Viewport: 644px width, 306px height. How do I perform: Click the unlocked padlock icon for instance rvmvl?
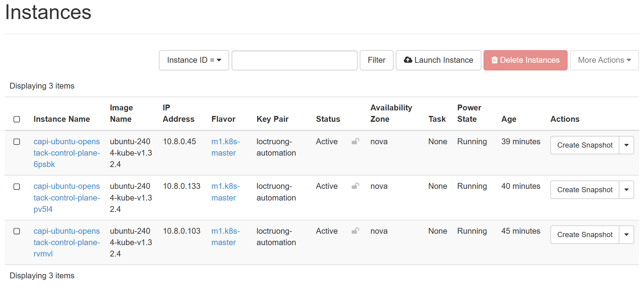point(355,231)
